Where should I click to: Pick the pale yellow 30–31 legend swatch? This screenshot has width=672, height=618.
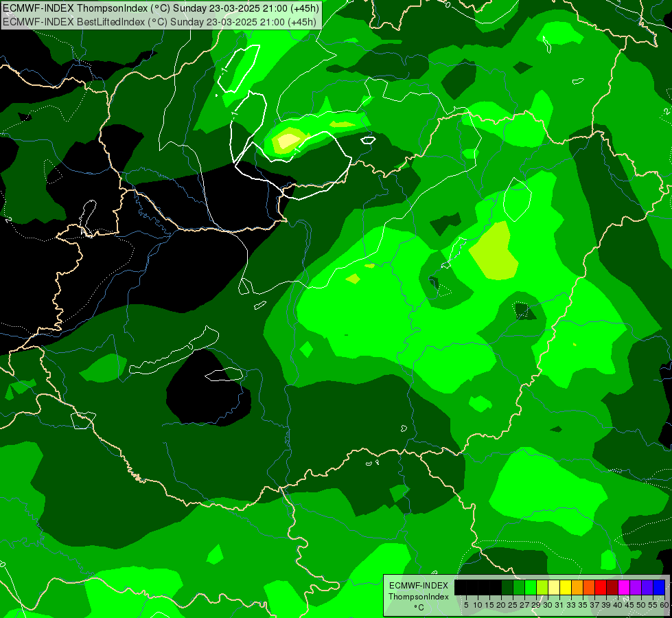[x=554, y=587]
